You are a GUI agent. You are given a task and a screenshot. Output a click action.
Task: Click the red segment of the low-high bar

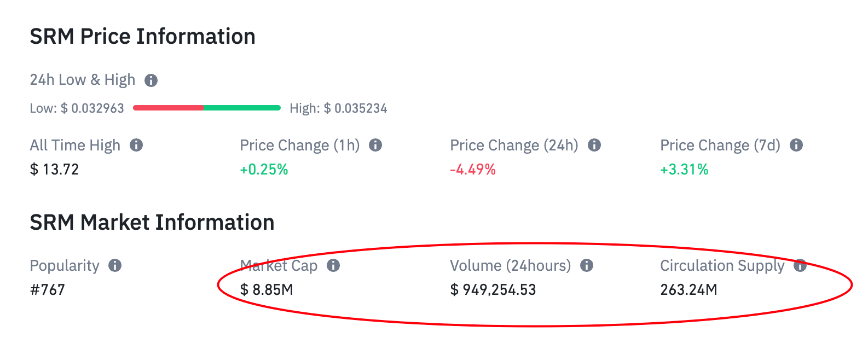[x=168, y=108]
